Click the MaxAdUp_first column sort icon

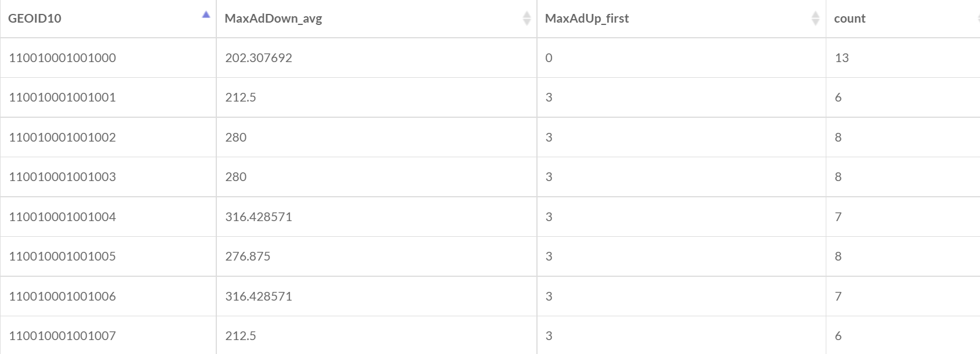tap(815, 19)
